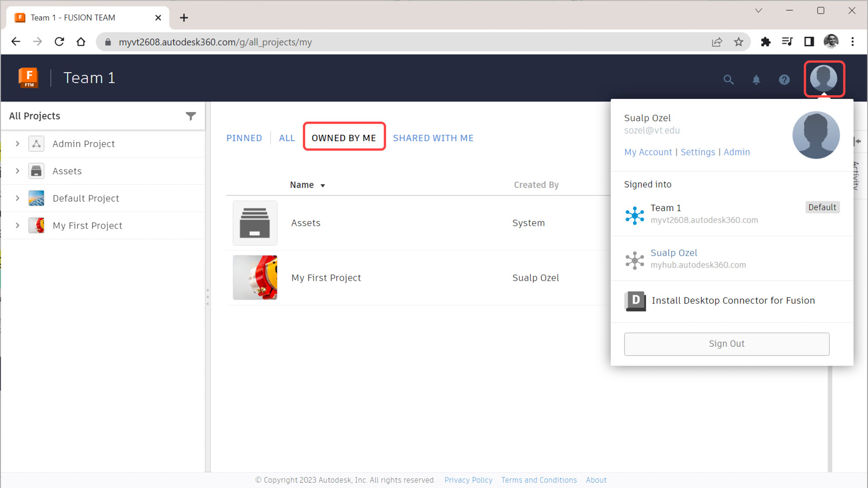
Task: Open the Privacy Policy link
Action: (468, 480)
